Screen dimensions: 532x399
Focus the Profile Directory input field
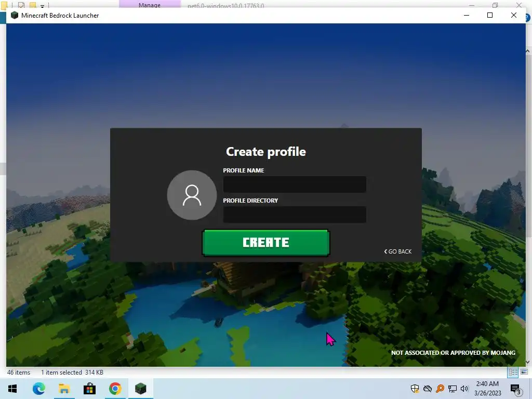295,215
